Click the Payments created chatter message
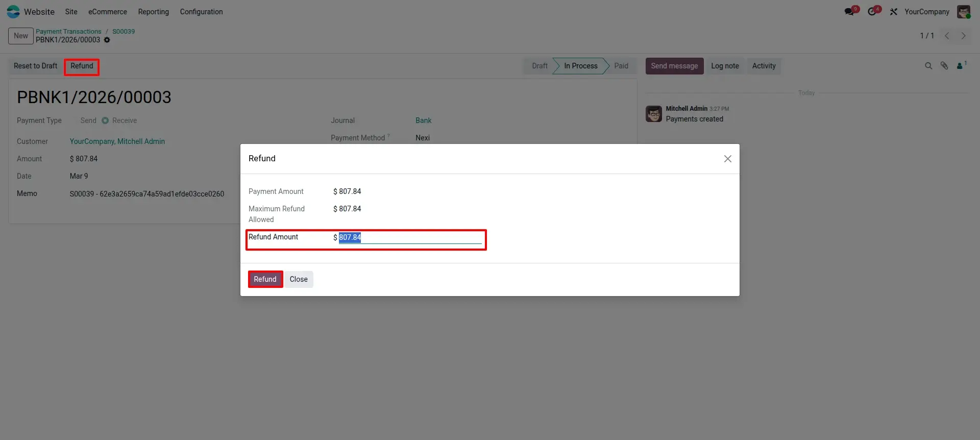 click(x=694, y=119)
